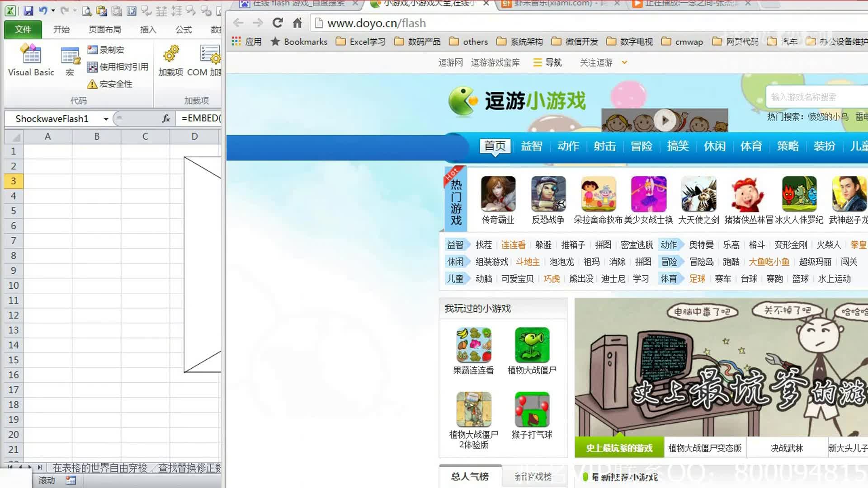The width and height of the screenshot is (868, 488).
Task: Open the Macros (宏) dialog
Action: point(70,62)
